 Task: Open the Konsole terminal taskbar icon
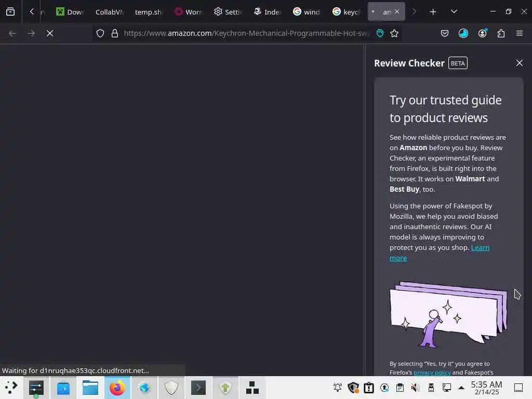(x=198, y=388)
